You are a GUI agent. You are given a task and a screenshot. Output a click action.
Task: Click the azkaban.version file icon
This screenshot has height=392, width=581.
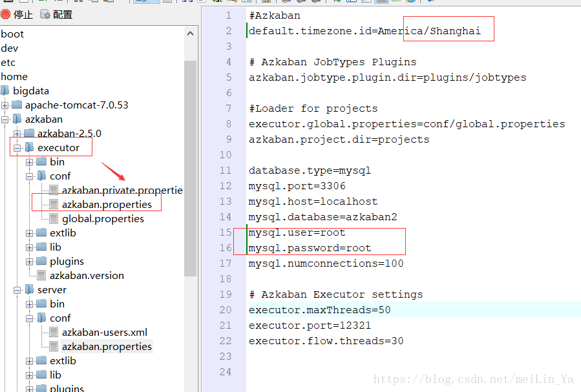click(x=41, y=275)
